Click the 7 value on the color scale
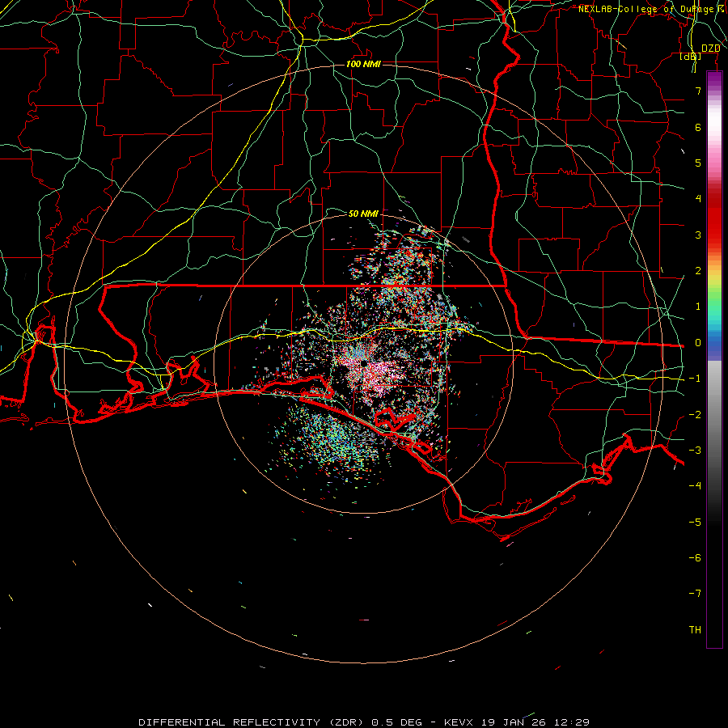Image resolution: width=728 pixels, height=728 pixels. click(698, 91)
